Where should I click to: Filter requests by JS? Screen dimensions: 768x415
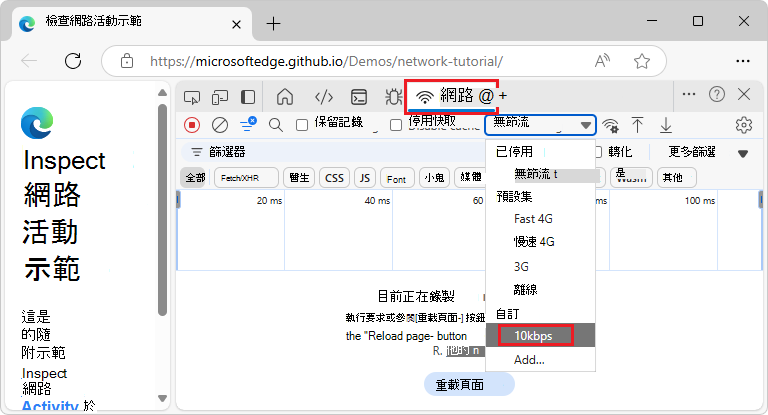(x=365, y=177)
